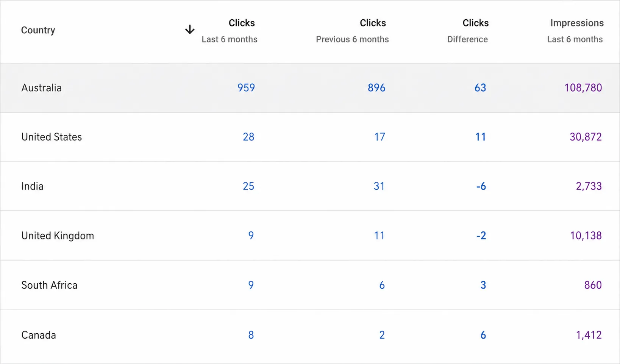
Task: Sort by Impressions Last 6 months header
Action: pyautogui.click(x=575, y=31)
